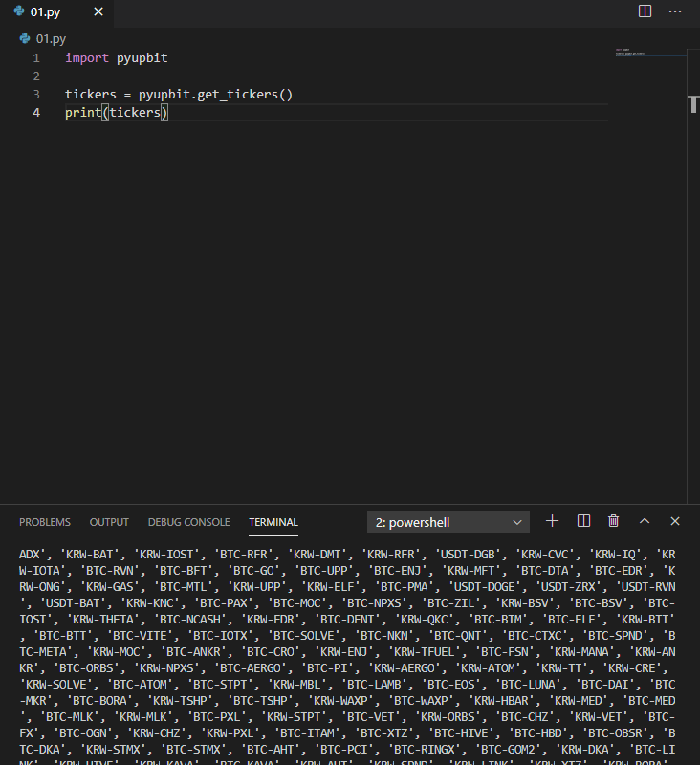The height and width of the screenshot is (765, 700).
Task: Click 'USDT-DGB' in terminal output
Action: (468, 555)
